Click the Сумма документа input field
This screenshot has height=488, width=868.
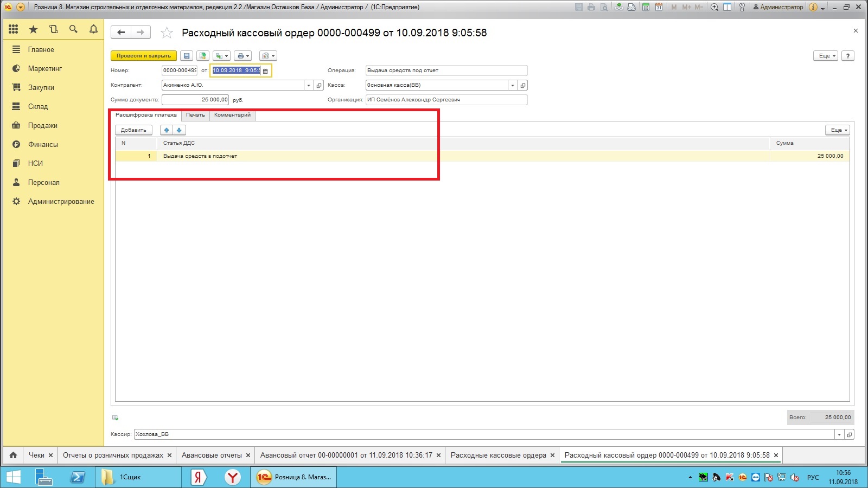coord(195,100)
